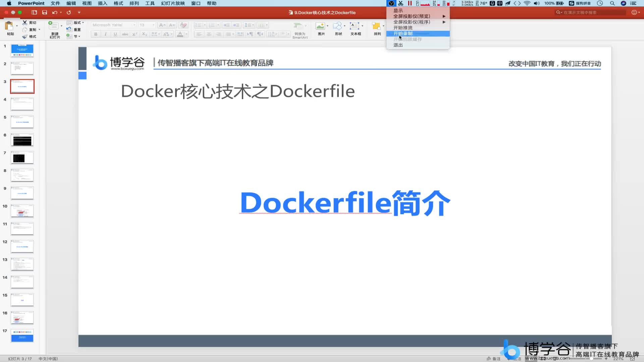Click the increase font size icon
This screenshot has height=362, width=644.
162,25
